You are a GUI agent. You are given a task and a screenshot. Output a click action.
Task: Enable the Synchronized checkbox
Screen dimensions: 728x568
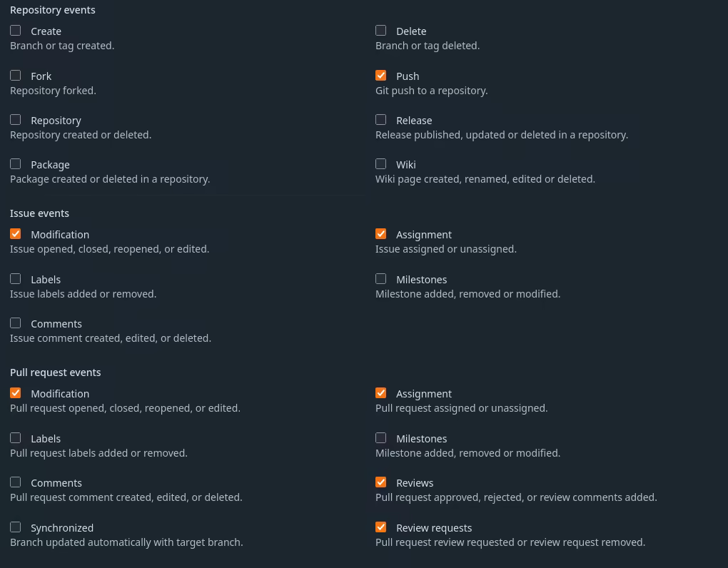coord(16,527)
